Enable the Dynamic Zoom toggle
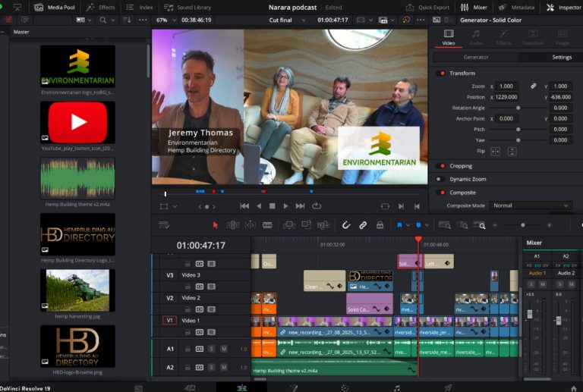583x392 pixels. click(441, 179)
